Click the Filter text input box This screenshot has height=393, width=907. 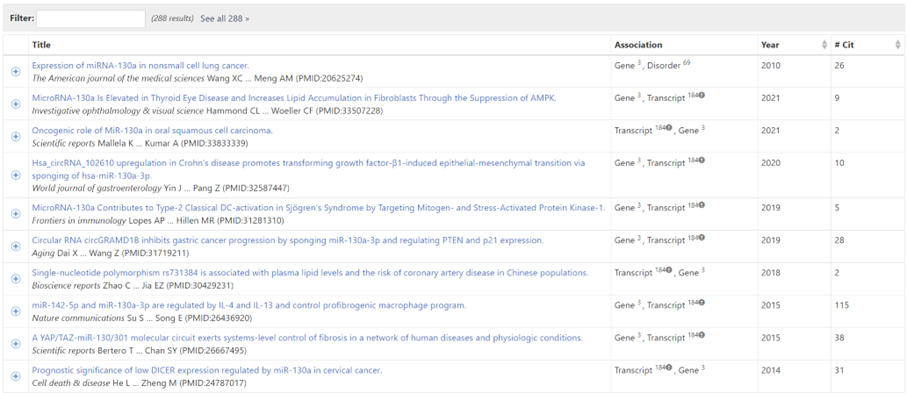[x=91, y=19]
